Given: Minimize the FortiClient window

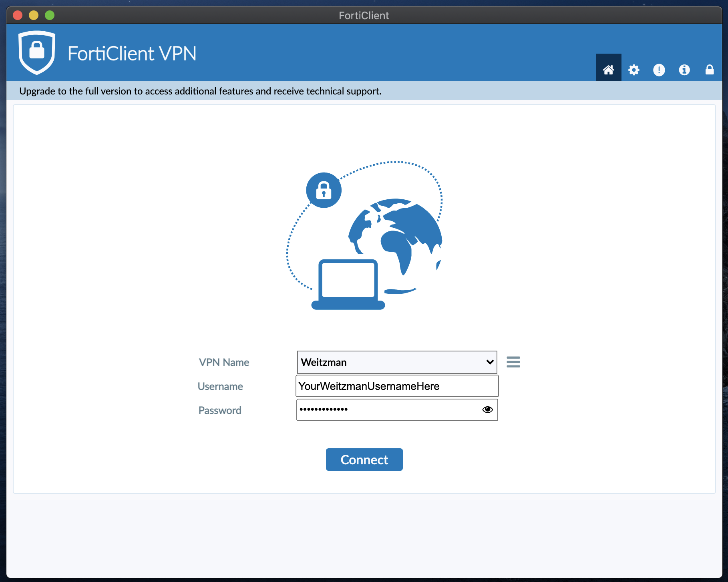Looking at the screenshot, I should pyautogui.click(x=34, y=15).
